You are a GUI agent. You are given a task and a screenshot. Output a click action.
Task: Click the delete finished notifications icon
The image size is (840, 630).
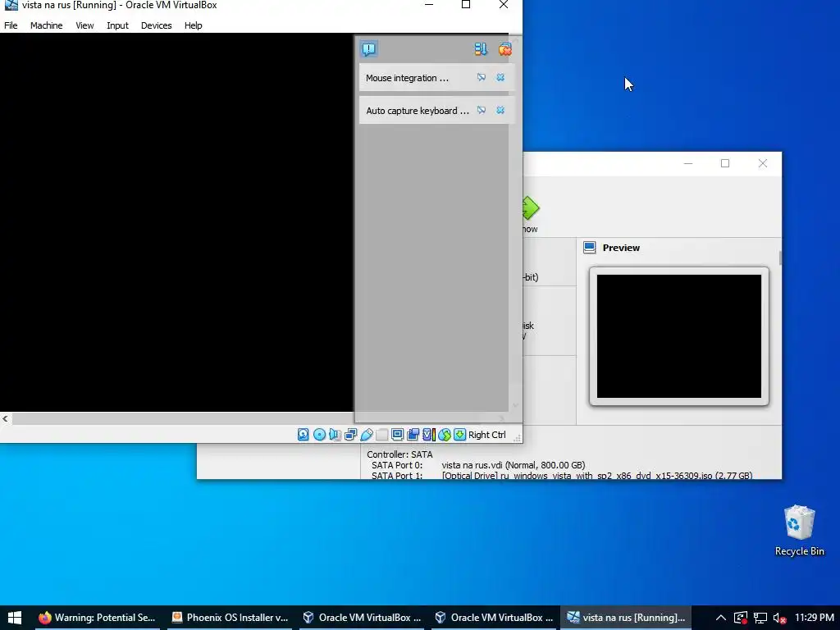tap(504, 49)
